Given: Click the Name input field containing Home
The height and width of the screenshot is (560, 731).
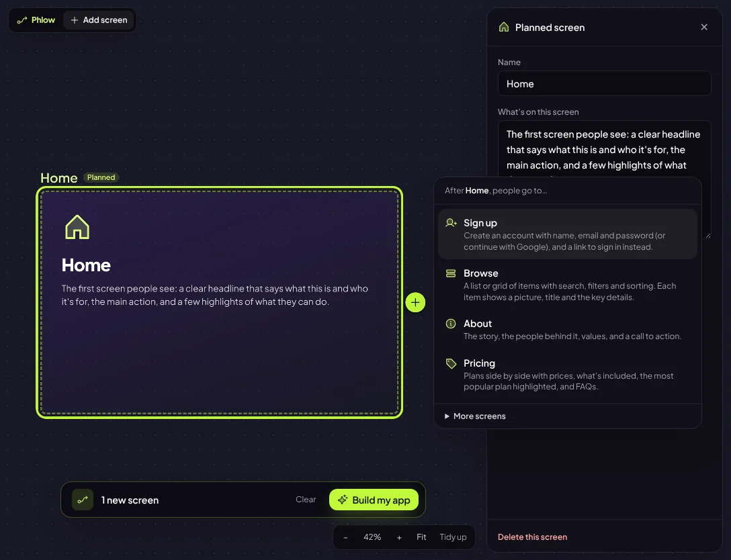Looking at the screenshot, I should (604, 83).
